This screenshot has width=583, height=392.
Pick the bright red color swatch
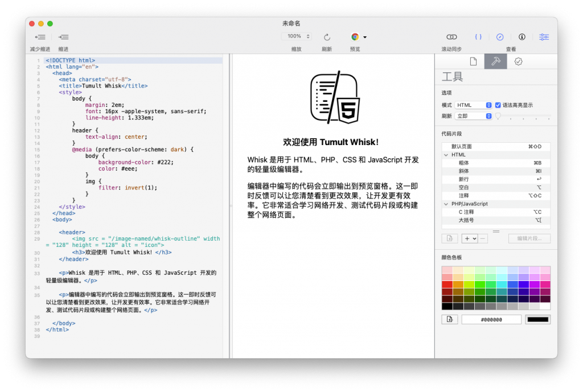click(x=447, y=284)
